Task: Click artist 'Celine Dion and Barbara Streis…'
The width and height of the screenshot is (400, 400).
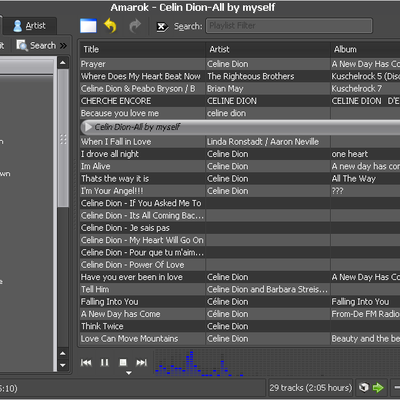Action: click(267, 289)
